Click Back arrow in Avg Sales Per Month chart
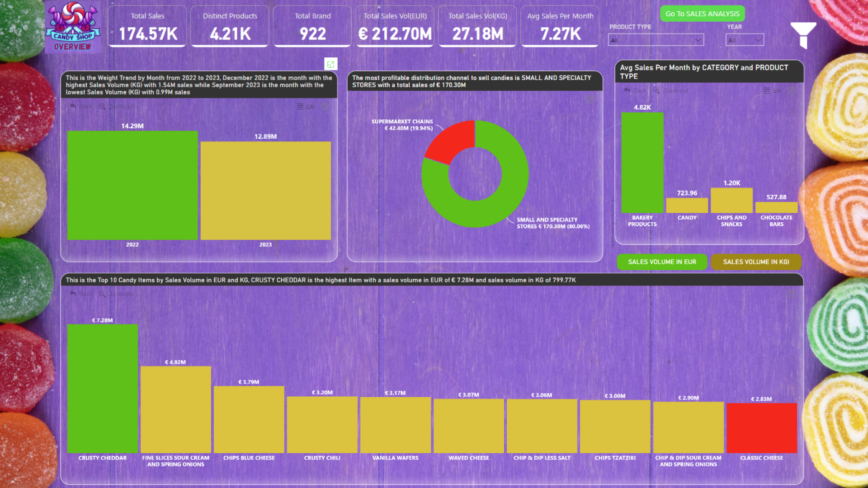This screenshot has height=488, width=868. 627,90
